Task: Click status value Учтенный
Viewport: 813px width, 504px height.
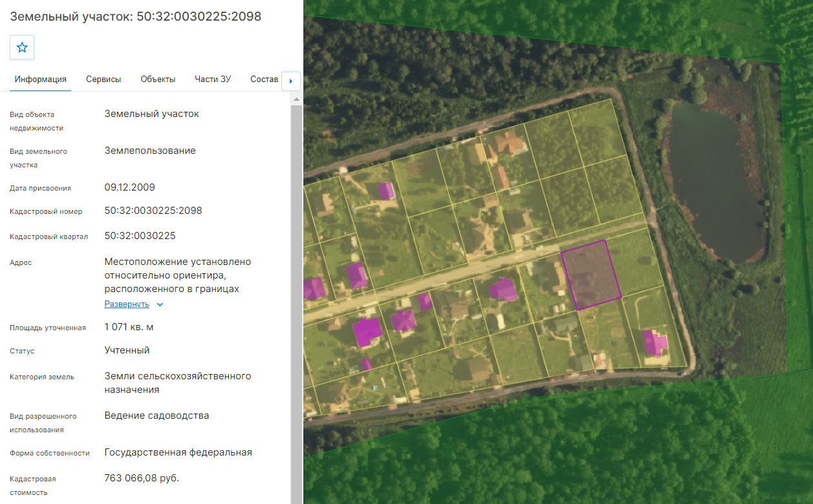Action: [x=127, y=350]
